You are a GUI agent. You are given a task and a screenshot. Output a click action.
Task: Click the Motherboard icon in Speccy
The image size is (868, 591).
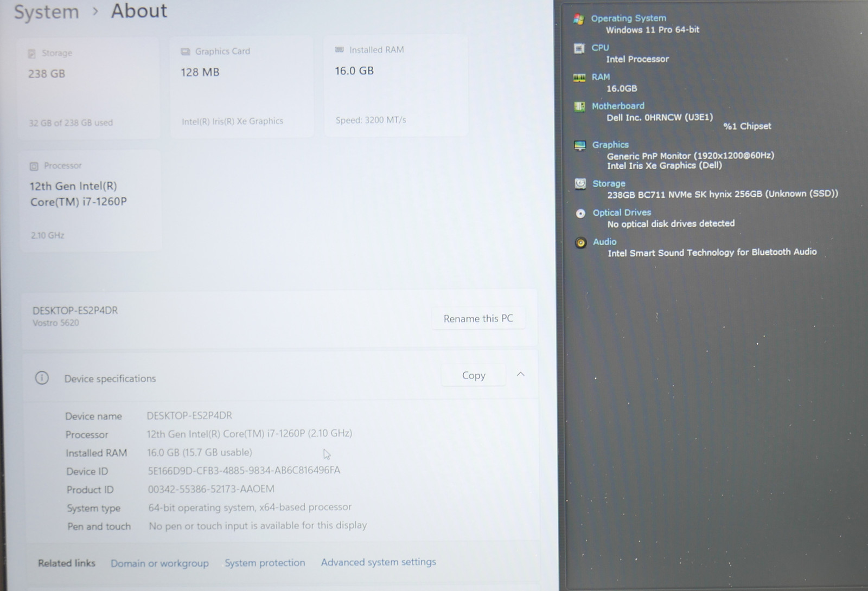tap(579, 106)
